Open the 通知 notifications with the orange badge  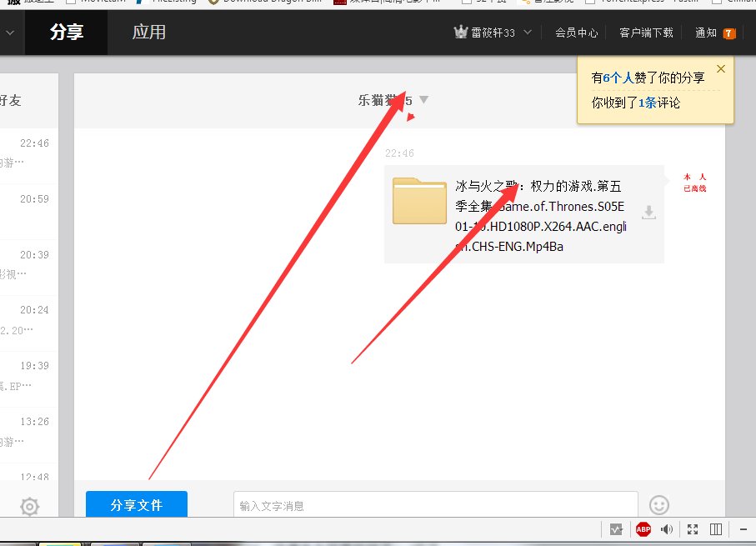(709, 33)
